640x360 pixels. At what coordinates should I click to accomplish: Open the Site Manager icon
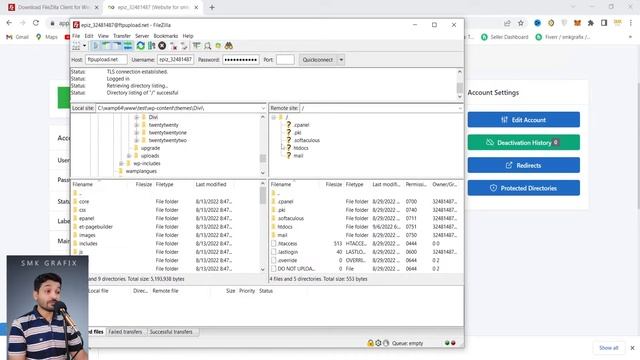coord(76,46)
